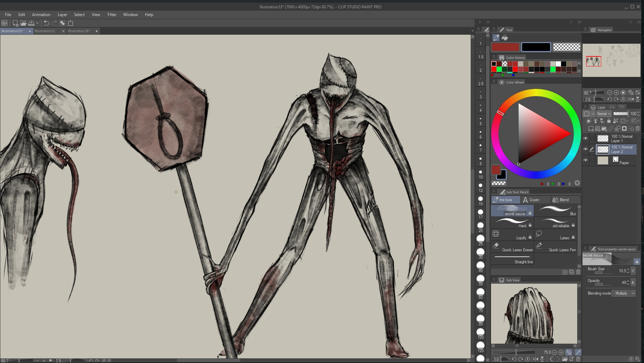
Task: Click the Set as reference layer lighthouse icon
Action: pyautogui.click(x=596, y=121)
